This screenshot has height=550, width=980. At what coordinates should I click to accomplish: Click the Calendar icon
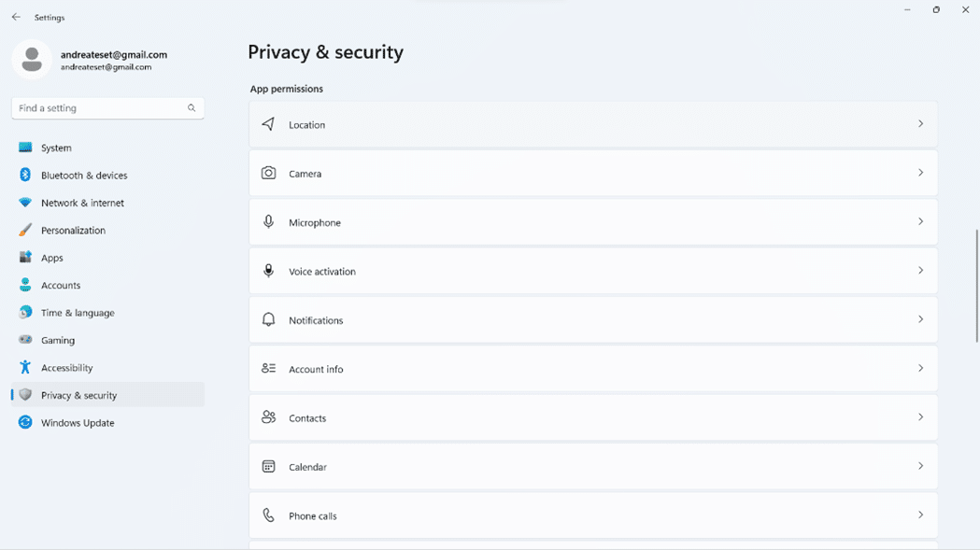(268, 466)
